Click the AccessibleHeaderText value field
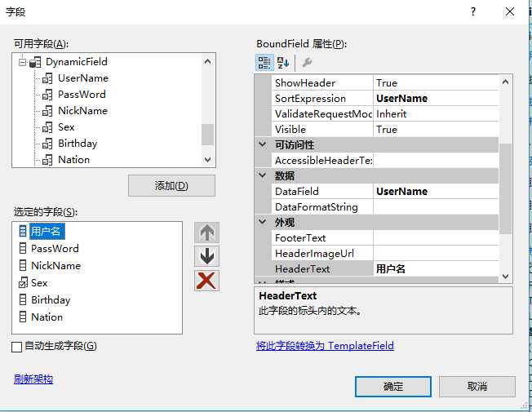 (x=436, y=160)
